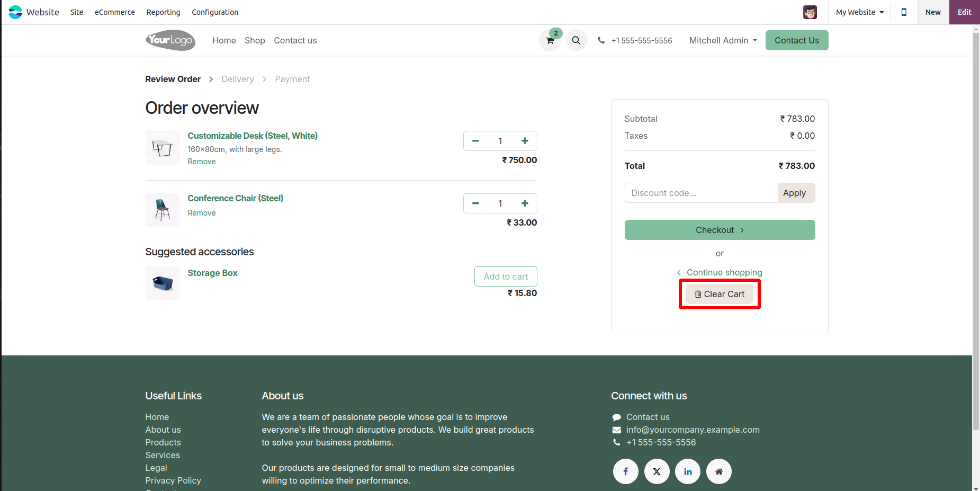This screenshot has height=491, width=980.
Task: Click the Odoo Website app logo
Action: pos(15,12)
